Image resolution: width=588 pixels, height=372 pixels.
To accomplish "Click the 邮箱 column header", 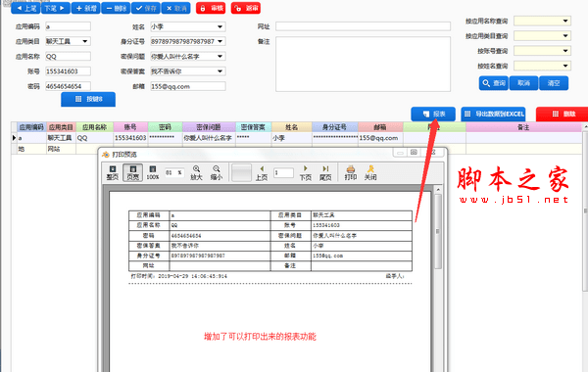I will point(380,127).
